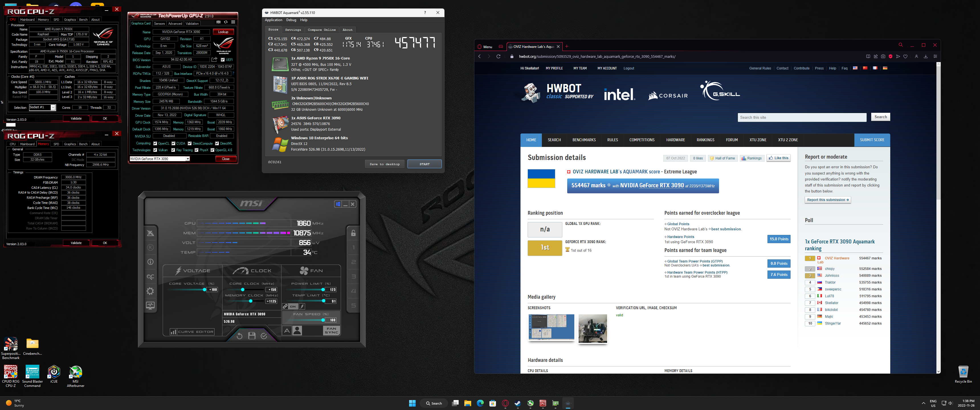Screen dimensions: 980x410
Task: Save Afterburner profile with floppy icon
Action: [x=252, y=336]
